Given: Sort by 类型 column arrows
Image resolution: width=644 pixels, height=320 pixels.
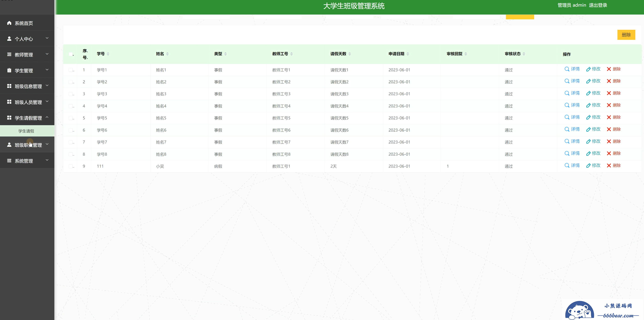Looking at the screenshot, I should [x=225, y=54].
